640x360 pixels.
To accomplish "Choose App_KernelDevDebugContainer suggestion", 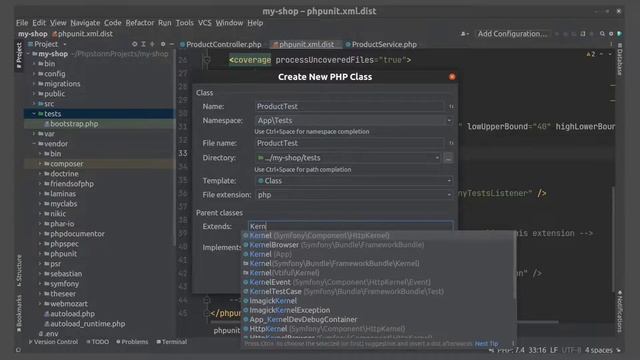I will pyautogui.click(x=378, y=320).
